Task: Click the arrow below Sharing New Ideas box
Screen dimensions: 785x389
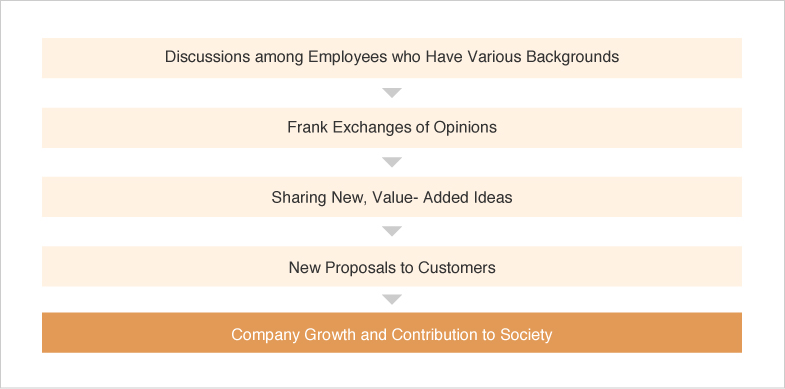Action: coord(392,231)
